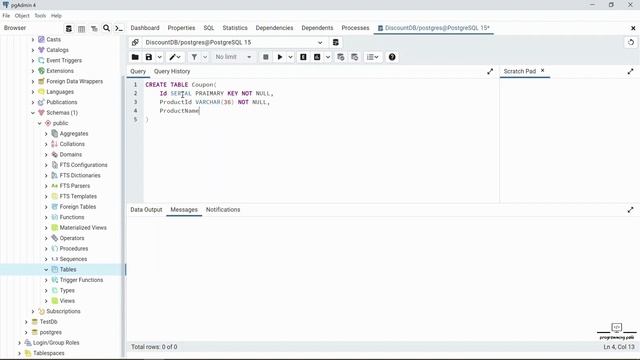Screen dimensions: 640x360
Task: Save the query file
Action: 149,57
